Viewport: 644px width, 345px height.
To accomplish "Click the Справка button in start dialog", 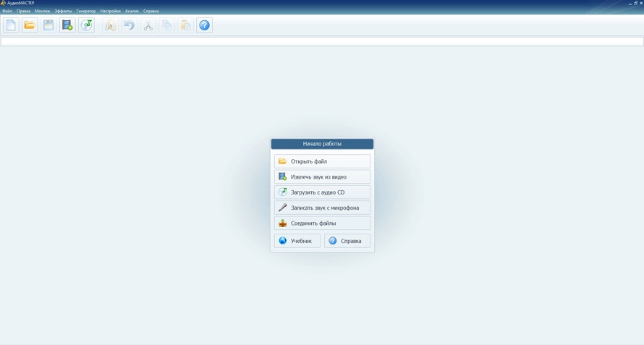I will coord(347,241).
